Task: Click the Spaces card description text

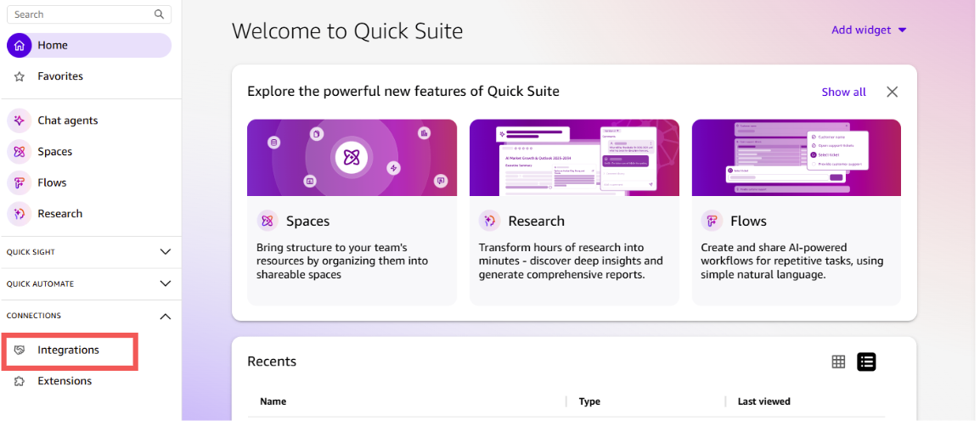Action: tap(342, 261)
